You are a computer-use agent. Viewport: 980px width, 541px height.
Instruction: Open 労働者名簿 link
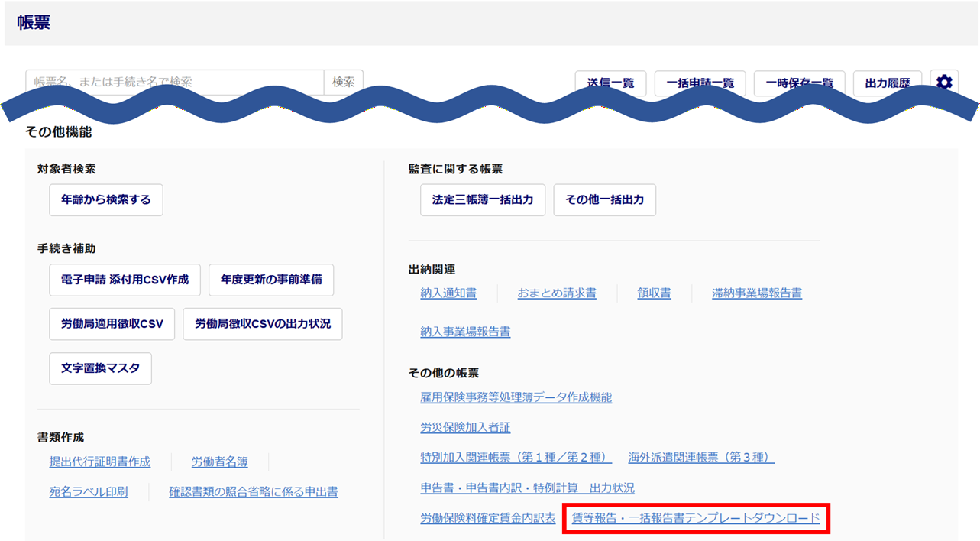[x=219, y=462]
